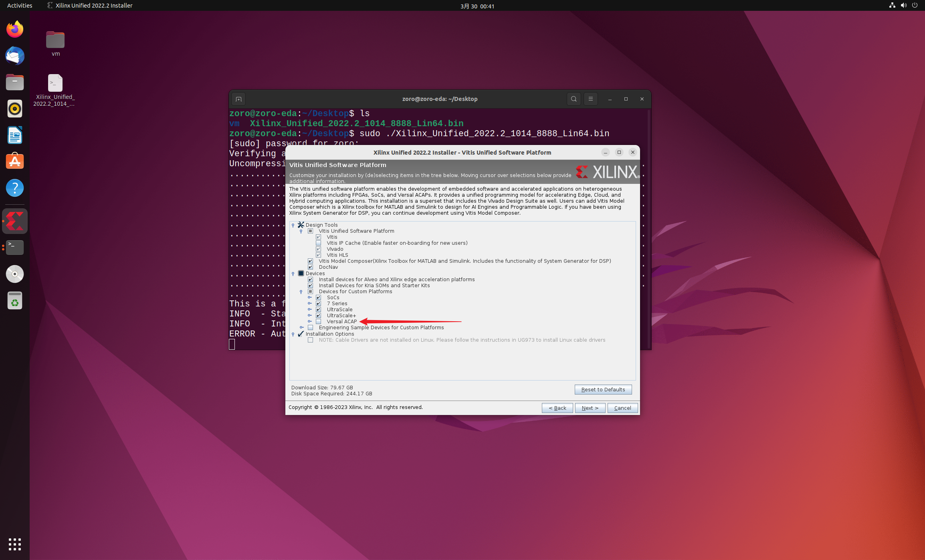This screenshot has width=925, height=560.
Task: Collapse the Design Tools tree node
Action: (x=293, y=225)
